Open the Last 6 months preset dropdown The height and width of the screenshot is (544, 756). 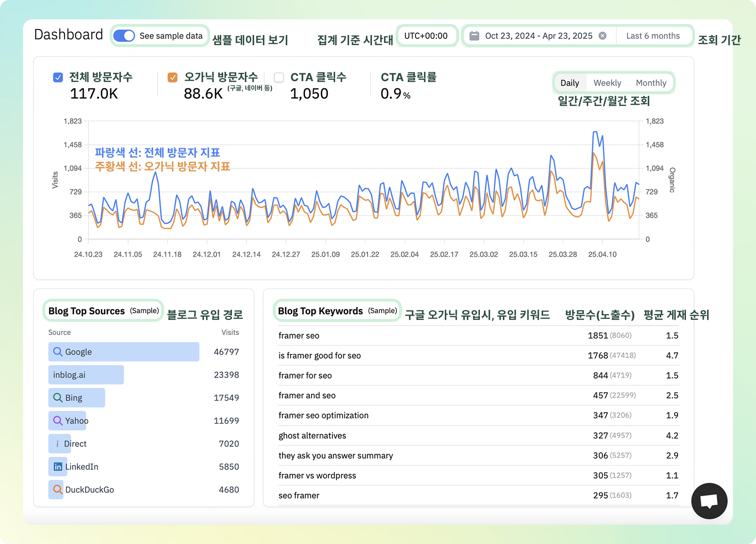click(x=653, y=36)
